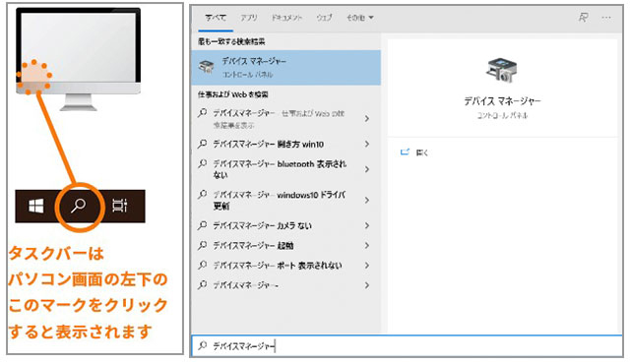Select the すべて tab
The width and height of the screenshot is (630, 364).
(x=216, y=18)
